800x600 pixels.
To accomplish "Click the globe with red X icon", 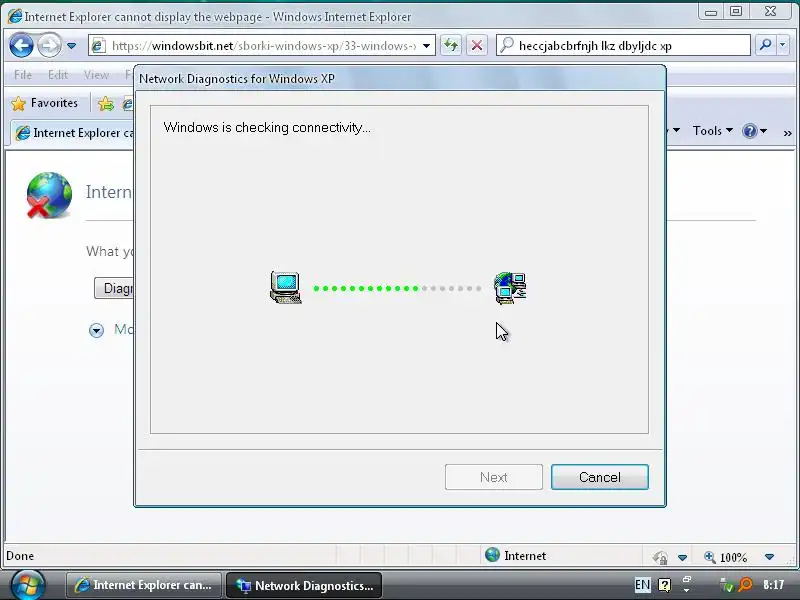I will click(49, 195).
